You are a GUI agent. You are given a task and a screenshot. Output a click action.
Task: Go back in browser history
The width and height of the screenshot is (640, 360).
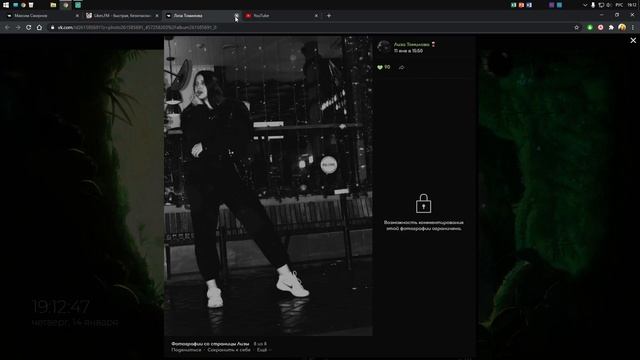(7, 27)
